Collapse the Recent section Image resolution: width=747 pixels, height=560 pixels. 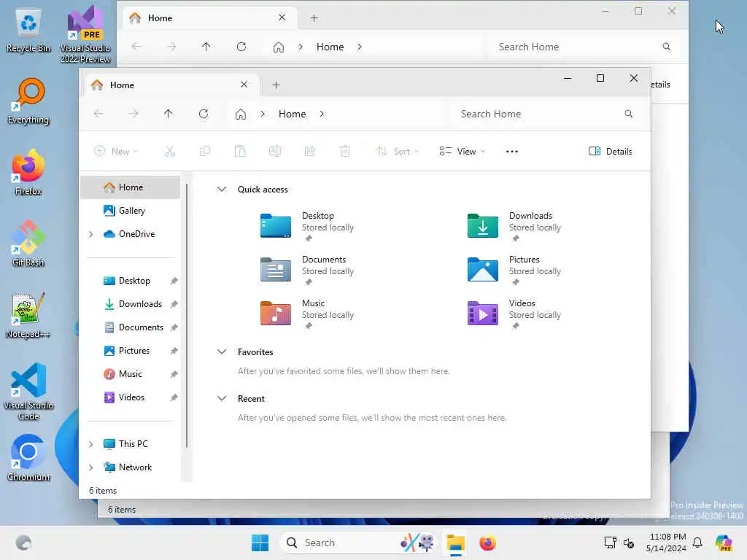point(222,399)
